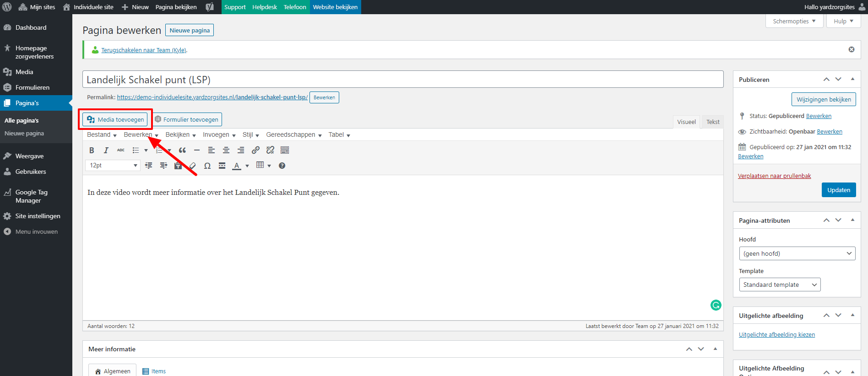868x376 pixels.
Task: Toggle the extra toolbar row icon
Action: pos(285,150)
